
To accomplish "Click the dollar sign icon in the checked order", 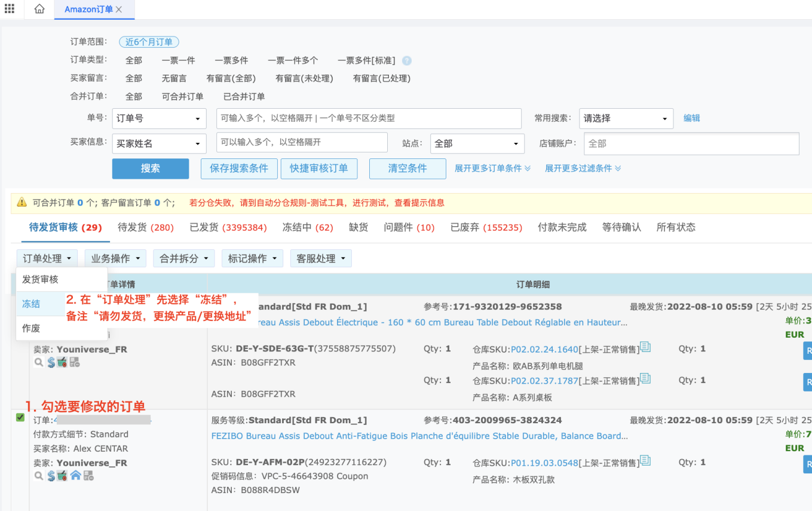I will (51, 476).
